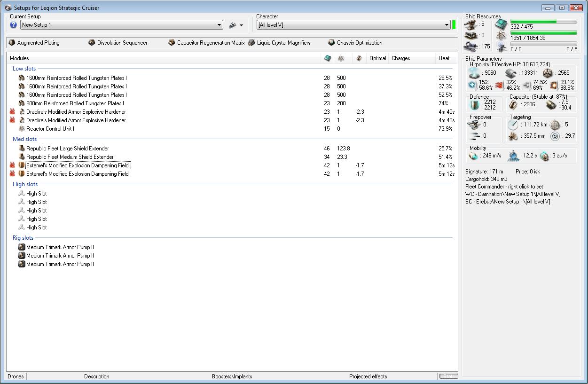Click the drone bandwidth bar 0 / 0
Screen dimensions: 588x384
544,44
